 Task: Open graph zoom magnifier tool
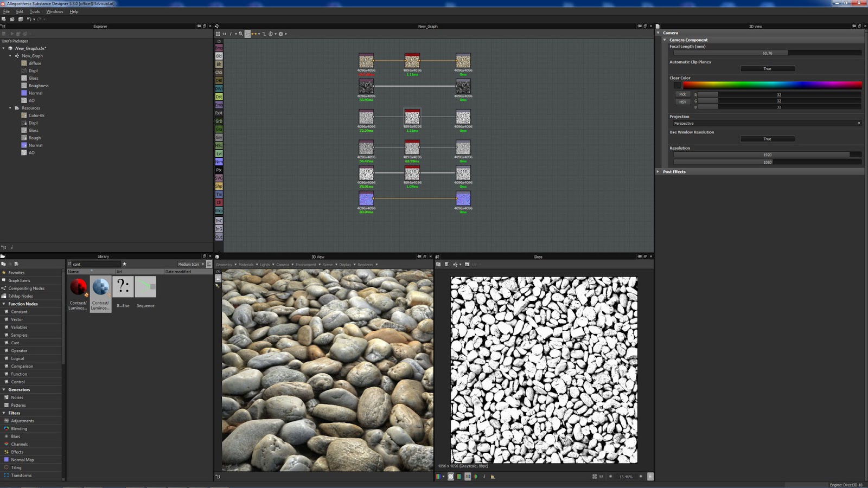tap(241, 34)
